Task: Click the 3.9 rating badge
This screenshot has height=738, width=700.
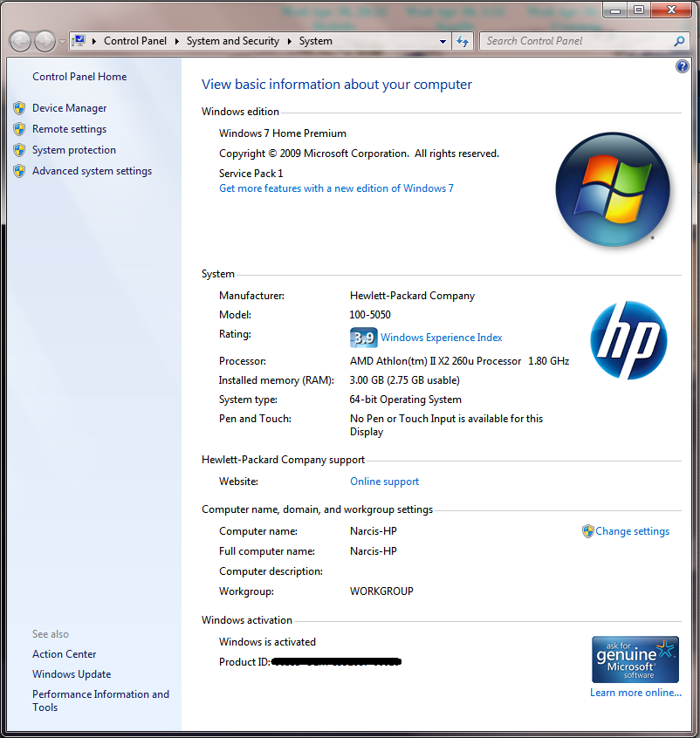Action: point(364,338)
